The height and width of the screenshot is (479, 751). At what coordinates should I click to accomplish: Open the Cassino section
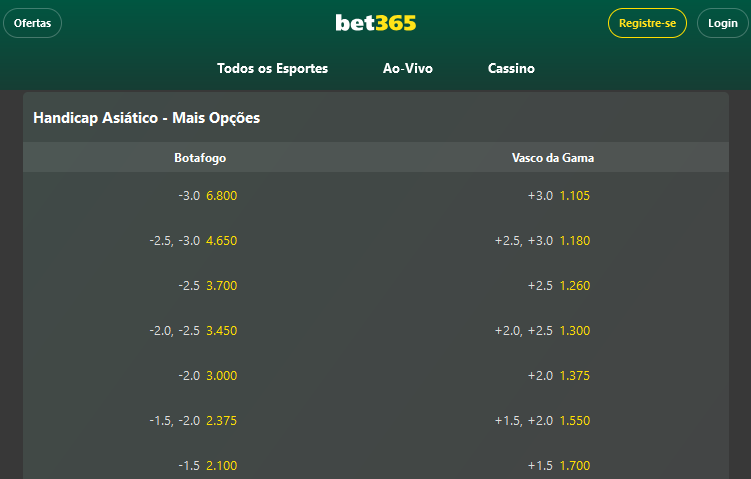point(511,69)
